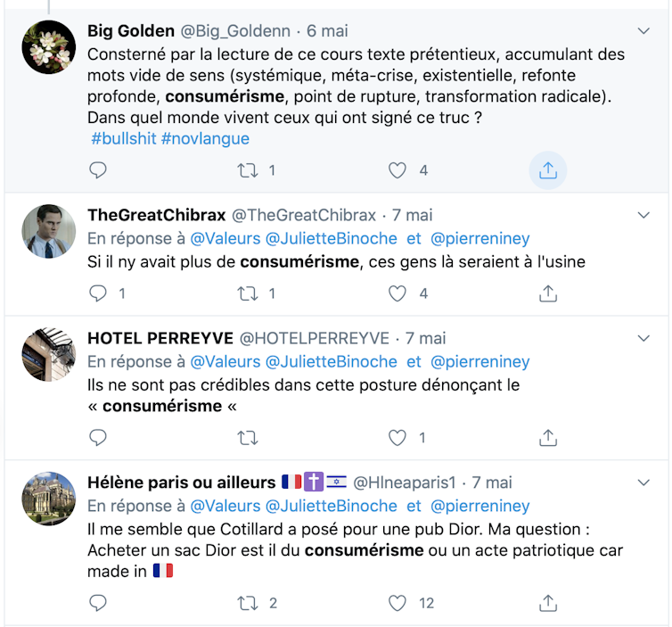Share Hélène paris ou ailleurs' tweet

(x=548, y=603)
